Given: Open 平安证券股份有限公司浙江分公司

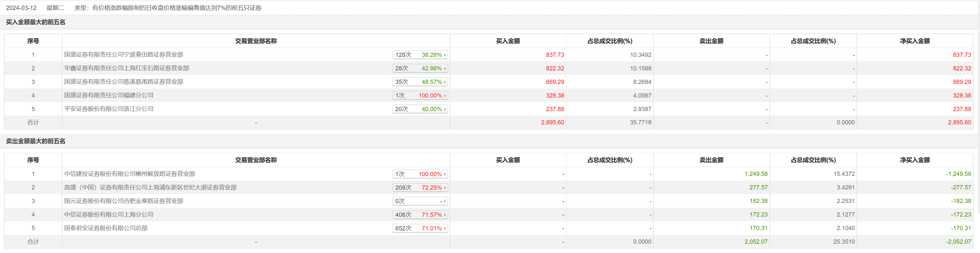Looking at the screenshot, I should click(x=109, y=109).
